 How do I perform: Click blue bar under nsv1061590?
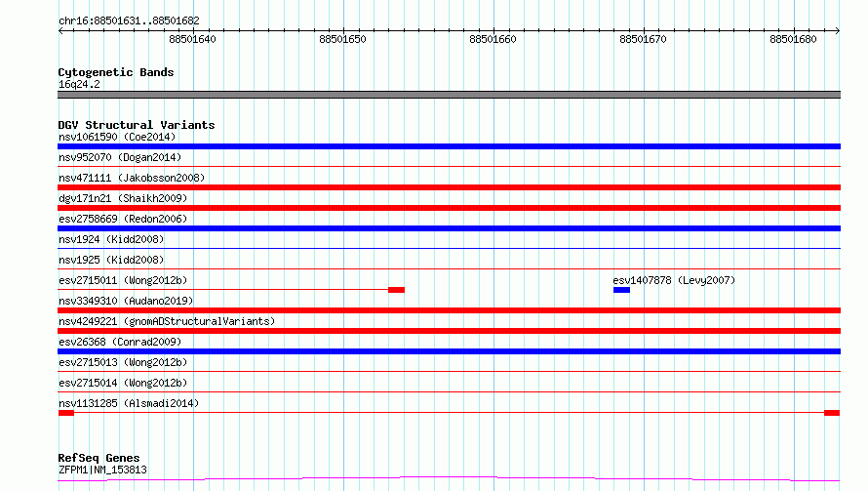pyautogui.click(x=449, y=146)
